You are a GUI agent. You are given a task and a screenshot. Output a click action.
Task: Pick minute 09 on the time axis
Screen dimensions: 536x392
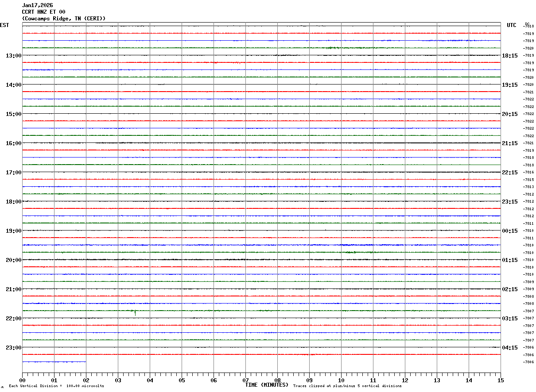point(309,380)
